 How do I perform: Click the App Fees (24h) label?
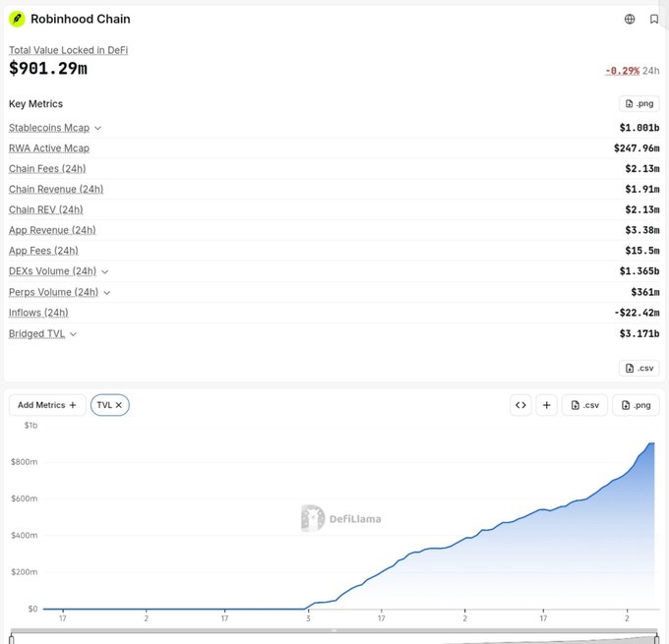[43, 251]
